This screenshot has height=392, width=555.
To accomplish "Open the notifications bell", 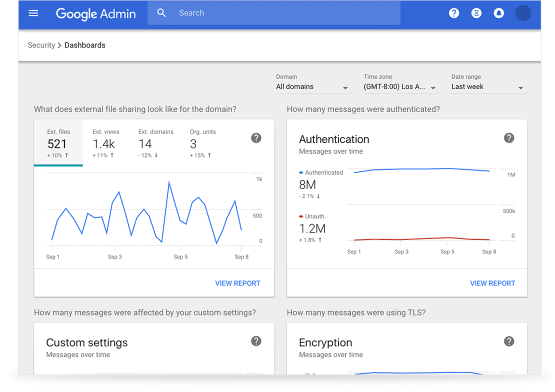I will point(499,13).
